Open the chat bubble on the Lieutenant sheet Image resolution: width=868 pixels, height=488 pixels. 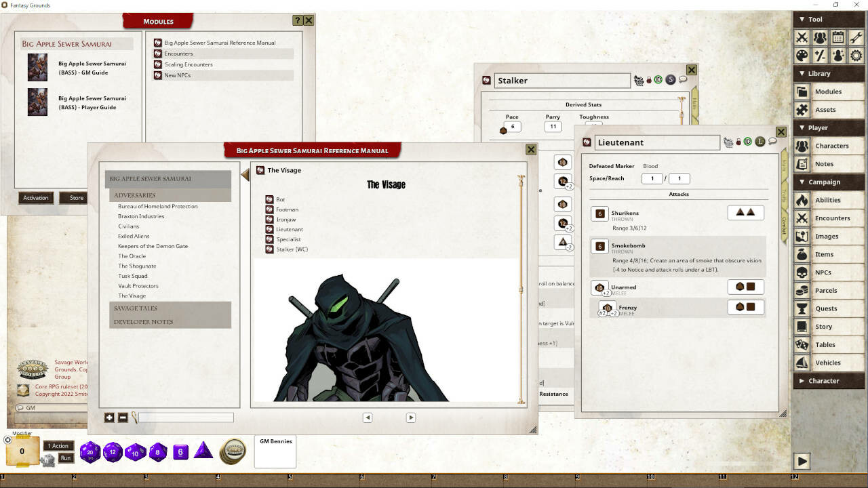(x=771, y=140)
